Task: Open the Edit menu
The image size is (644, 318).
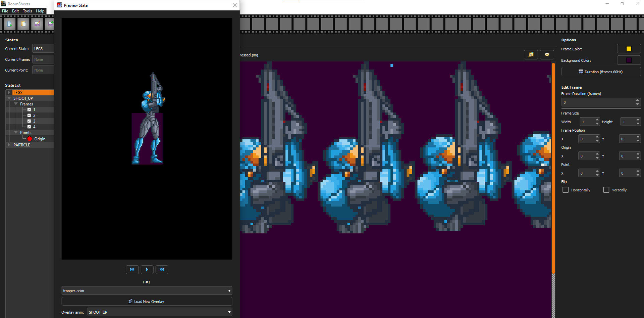Action: tap(15, 11)
